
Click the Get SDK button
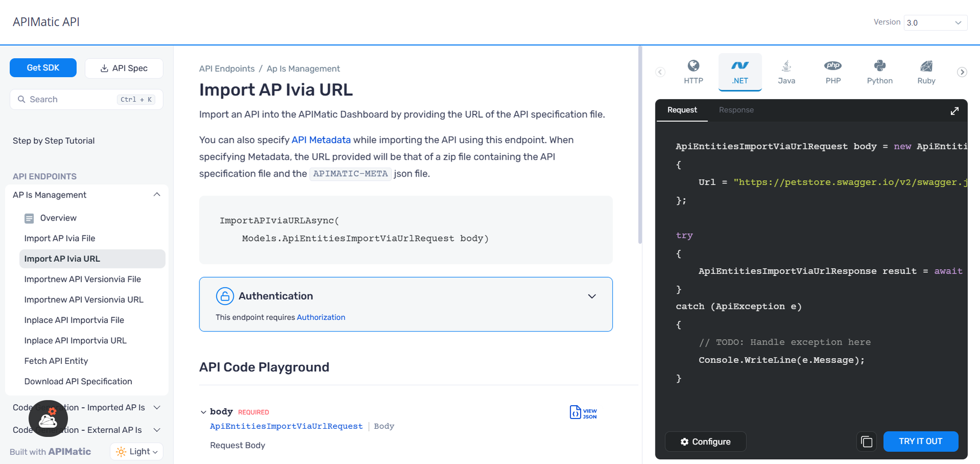click(43, 68)
